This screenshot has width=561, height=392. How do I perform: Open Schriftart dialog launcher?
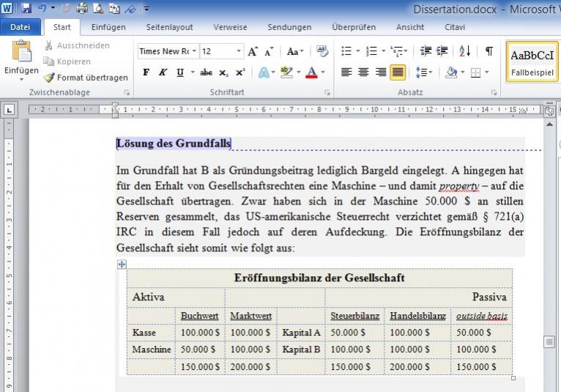pos(327,93)
